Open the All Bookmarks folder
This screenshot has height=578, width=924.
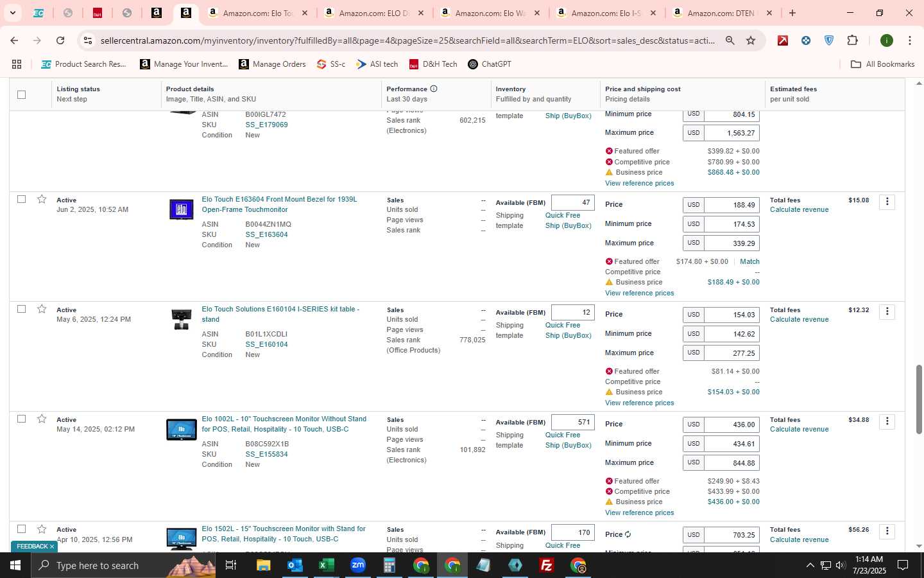click(882, 64)
